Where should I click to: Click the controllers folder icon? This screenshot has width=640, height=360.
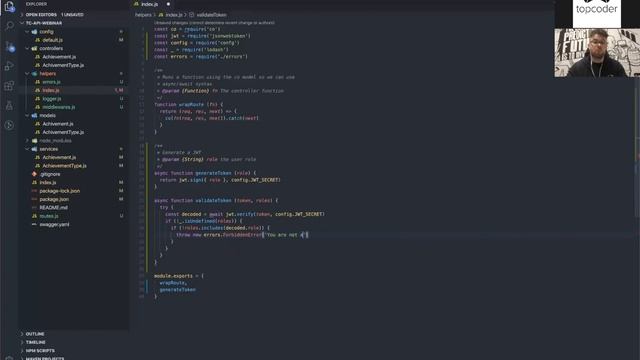point(35,48)
